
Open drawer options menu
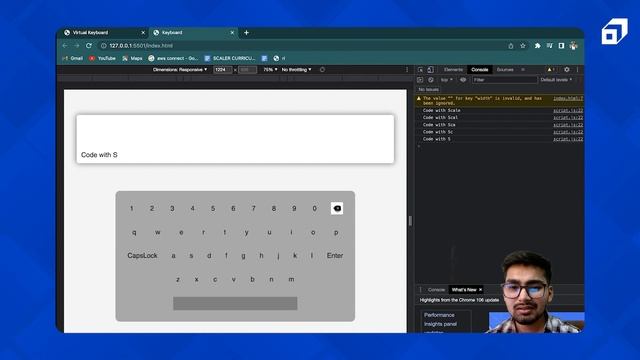[x=420, y=290]
